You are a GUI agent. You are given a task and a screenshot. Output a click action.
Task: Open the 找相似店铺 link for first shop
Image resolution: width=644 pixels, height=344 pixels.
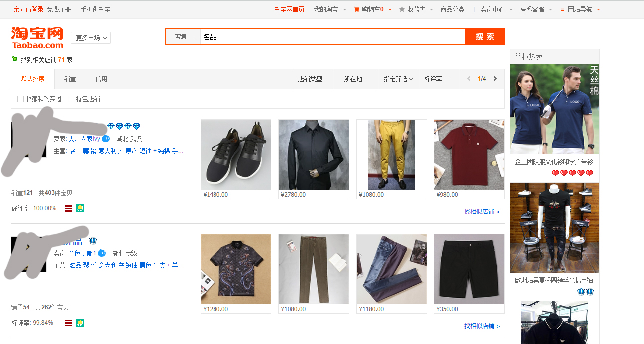(479, 211)
